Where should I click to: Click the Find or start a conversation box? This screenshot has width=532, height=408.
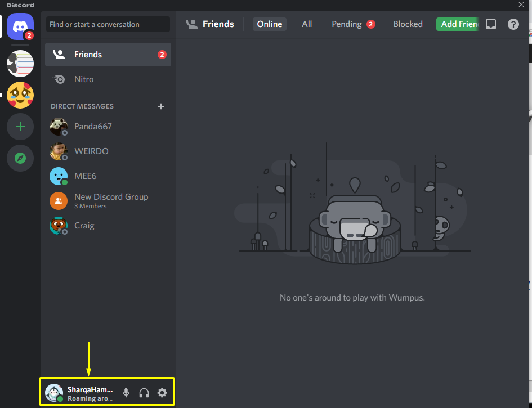tap(108, 24)
